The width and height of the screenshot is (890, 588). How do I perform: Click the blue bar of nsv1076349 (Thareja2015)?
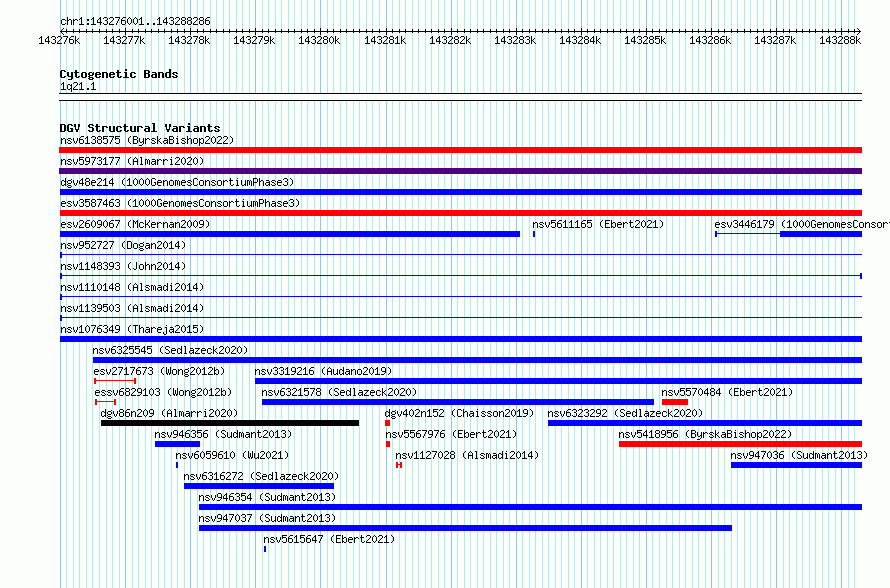click(460, 339)
